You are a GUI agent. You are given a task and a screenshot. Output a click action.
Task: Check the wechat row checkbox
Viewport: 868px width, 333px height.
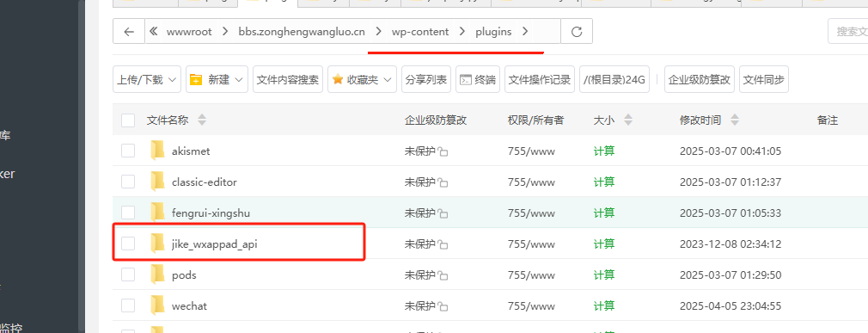128,305
